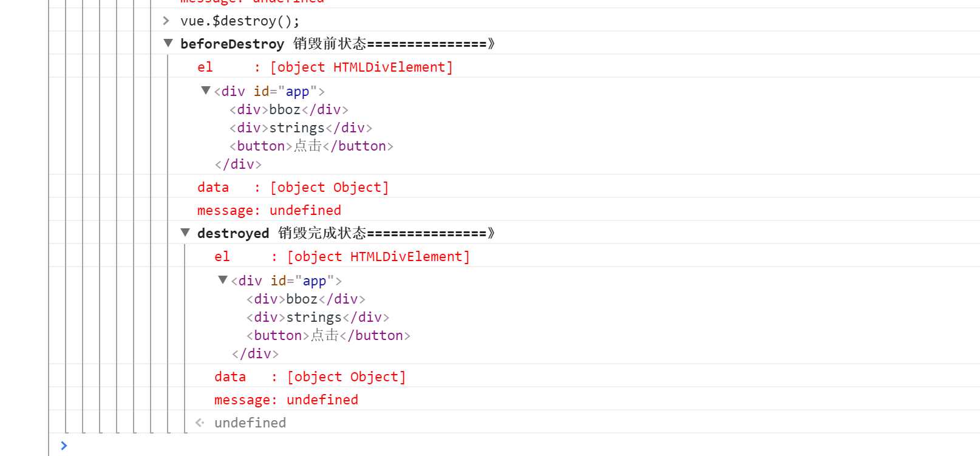Select strings div under beforeDestroy
980x456 pixels.
[301, 128]
